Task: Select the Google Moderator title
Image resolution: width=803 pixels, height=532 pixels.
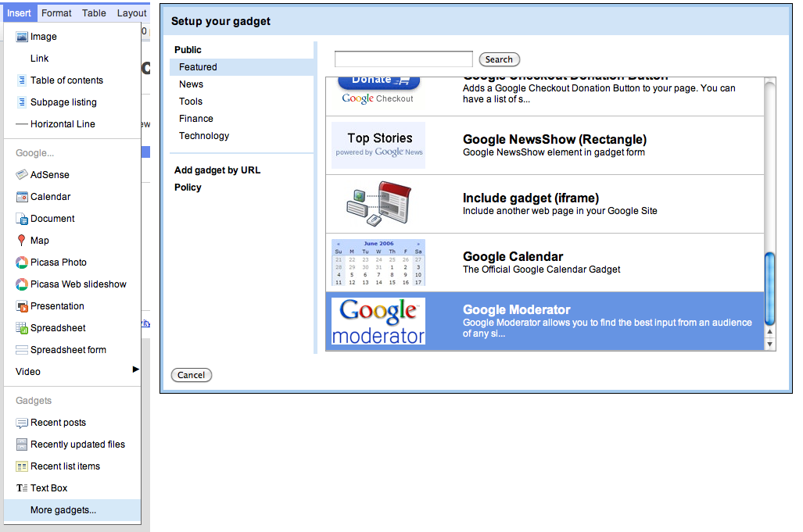Action: 516,309
